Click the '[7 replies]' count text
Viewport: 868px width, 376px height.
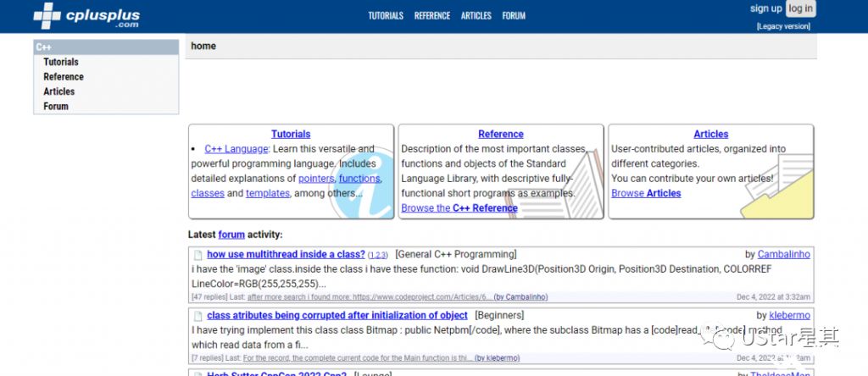(208, 357)
